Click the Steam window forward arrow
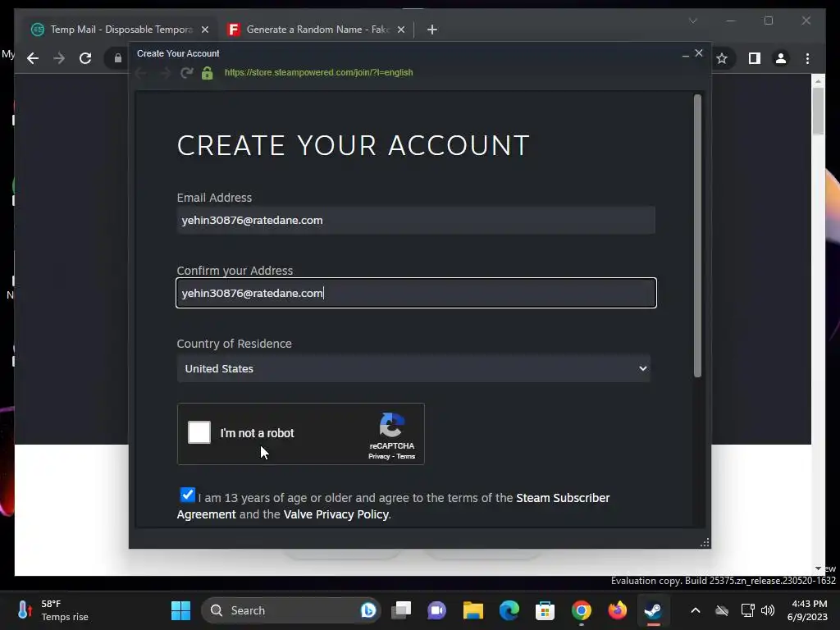This screenshot has height=630, width=840. pos(164,73)
